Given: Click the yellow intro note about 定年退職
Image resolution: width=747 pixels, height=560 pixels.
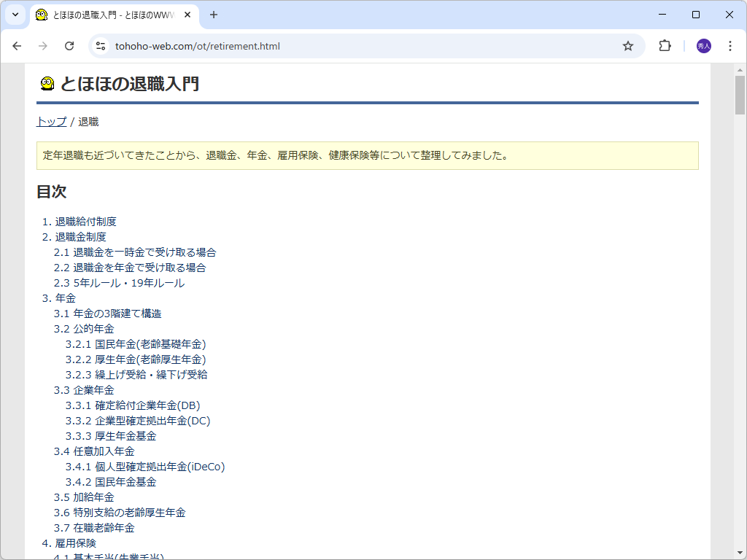Looking at the screenshot, I should pos(368,156).
